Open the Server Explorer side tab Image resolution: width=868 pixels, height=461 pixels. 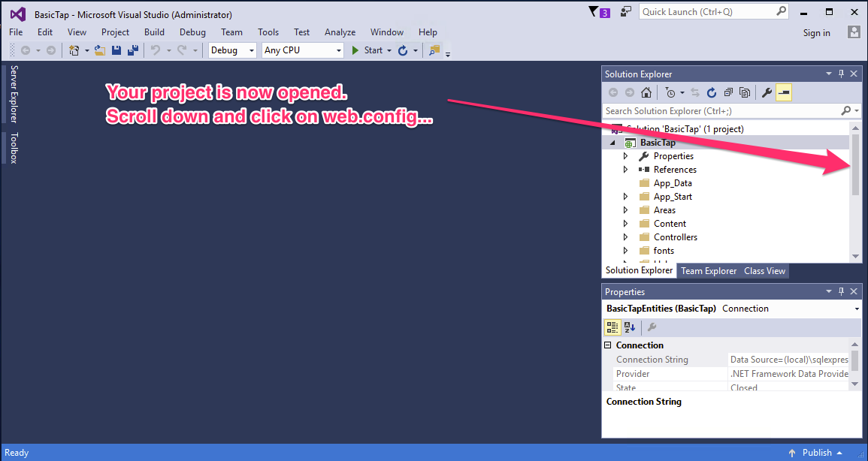14,93
